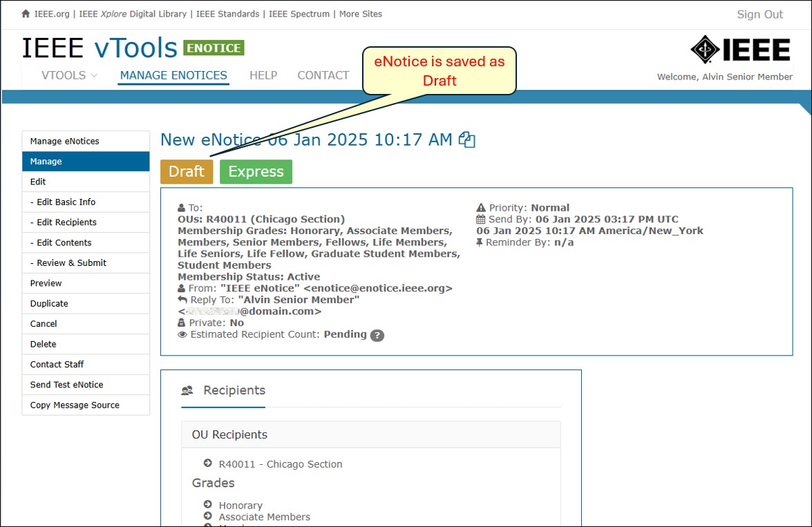Click the IEEE logo in the header

[x=740, y=50]
